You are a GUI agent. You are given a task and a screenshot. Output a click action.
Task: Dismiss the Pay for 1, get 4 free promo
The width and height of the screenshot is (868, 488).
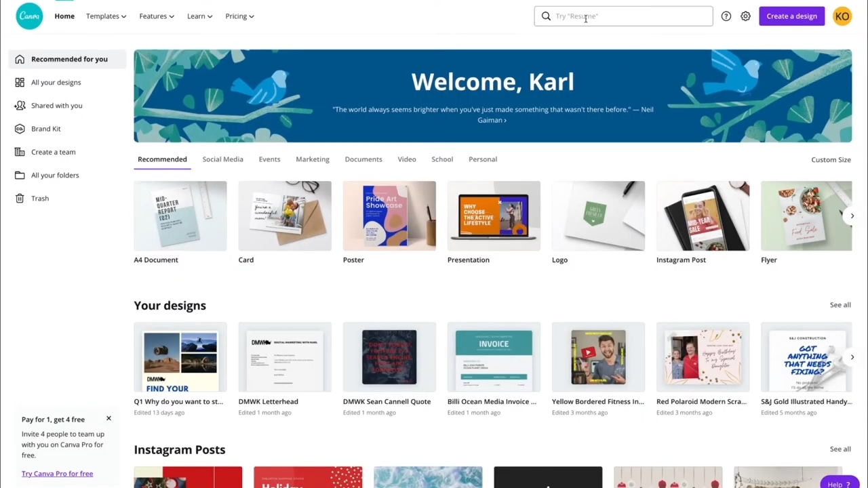pos(108,419)
